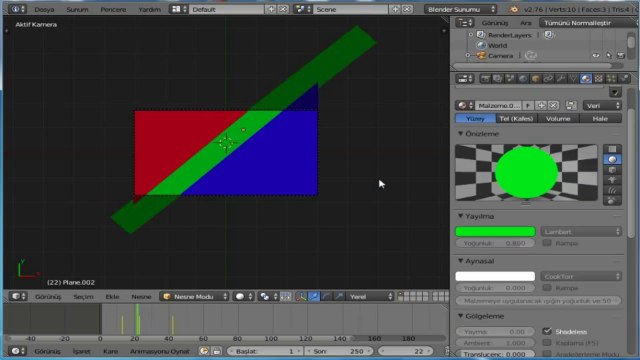640x360 pixels.
Task: Set material preview to monkey
Action: click(x=612, y=180)
